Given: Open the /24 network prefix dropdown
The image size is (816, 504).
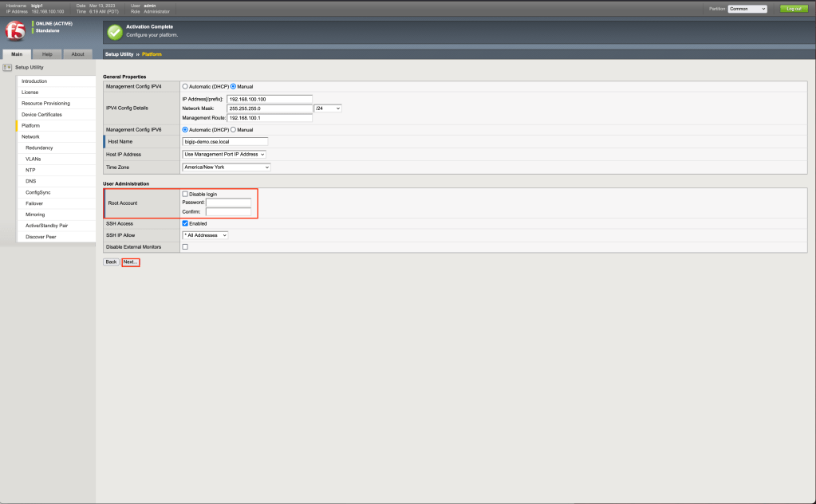Looking at the screenshot, I should [x=328, y=108].
